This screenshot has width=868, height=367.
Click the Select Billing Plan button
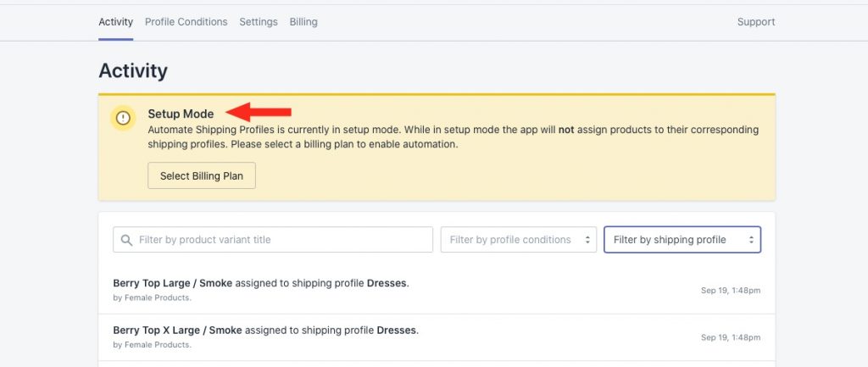point(202,176)
